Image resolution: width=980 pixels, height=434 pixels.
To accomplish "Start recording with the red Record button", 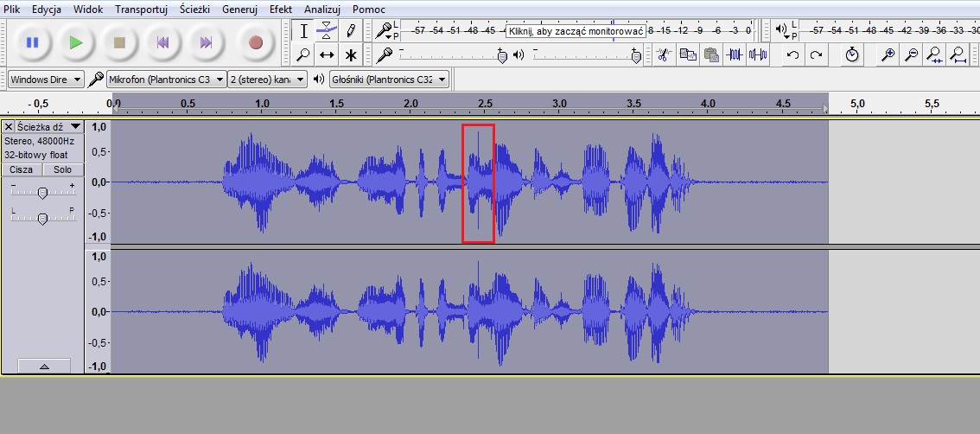I will point(255,42).
